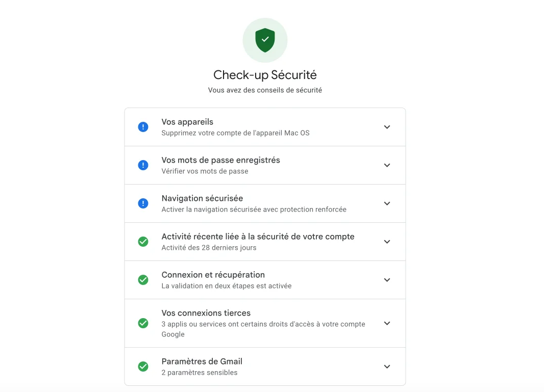This screenshot has height=392, width=544.
Task: Expand the Paramètres de Gmail section
Action: pos(387,366)
